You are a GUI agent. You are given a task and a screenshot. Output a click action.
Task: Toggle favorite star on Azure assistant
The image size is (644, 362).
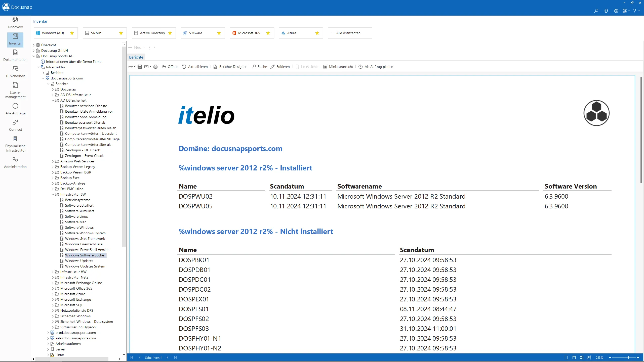[x=317, y=33]
